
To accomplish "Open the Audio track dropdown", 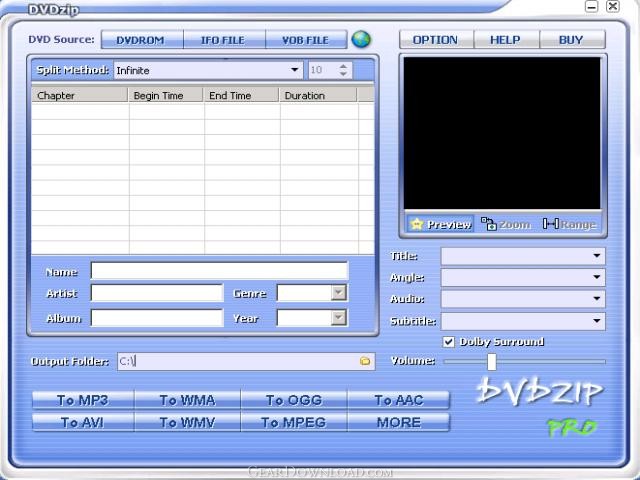I will 597,299.
